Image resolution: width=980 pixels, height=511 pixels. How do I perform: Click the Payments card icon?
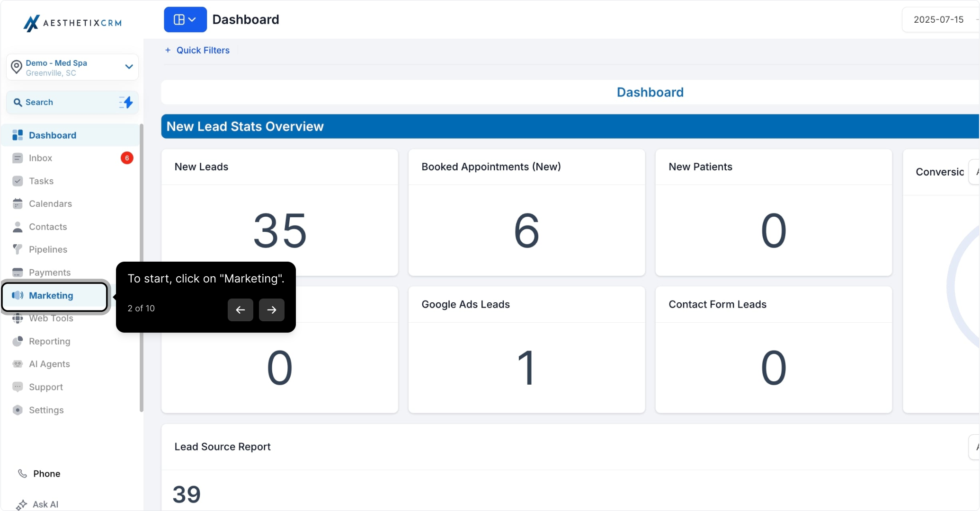coord(18,273)
